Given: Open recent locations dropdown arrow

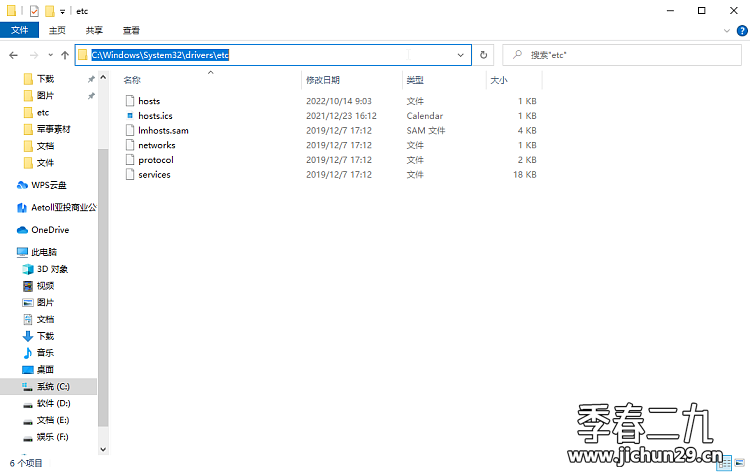Looking at the screenshot, I should click(51, 55).
